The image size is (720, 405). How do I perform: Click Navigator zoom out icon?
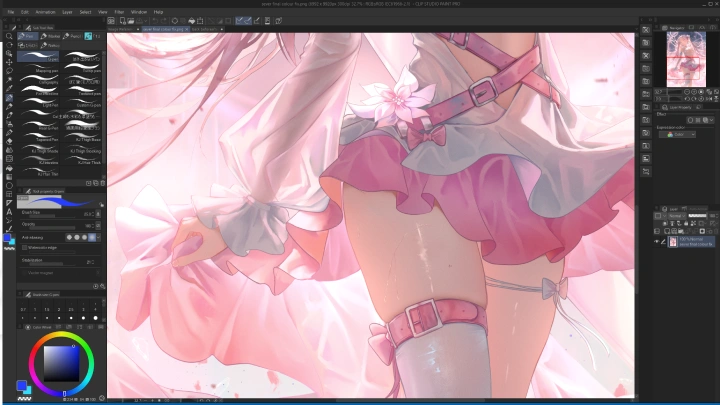tap(687, 92)
